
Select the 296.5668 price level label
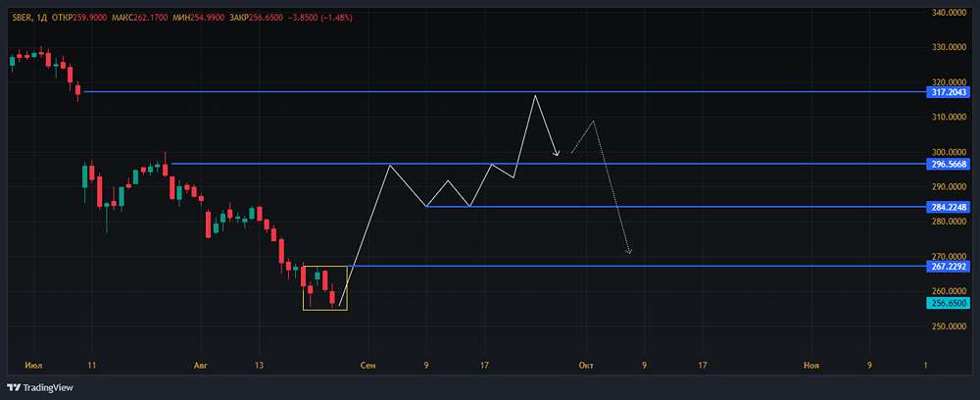pos(948,164)
